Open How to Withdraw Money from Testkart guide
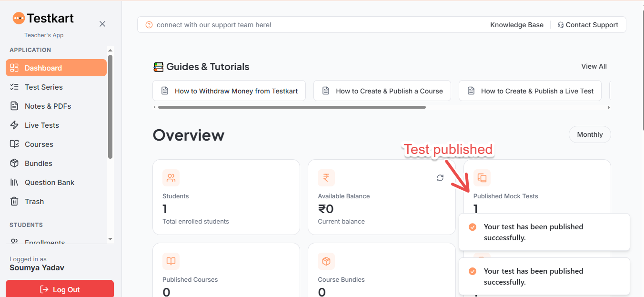Viewport: 644px width, 297px height. point(230,91)
